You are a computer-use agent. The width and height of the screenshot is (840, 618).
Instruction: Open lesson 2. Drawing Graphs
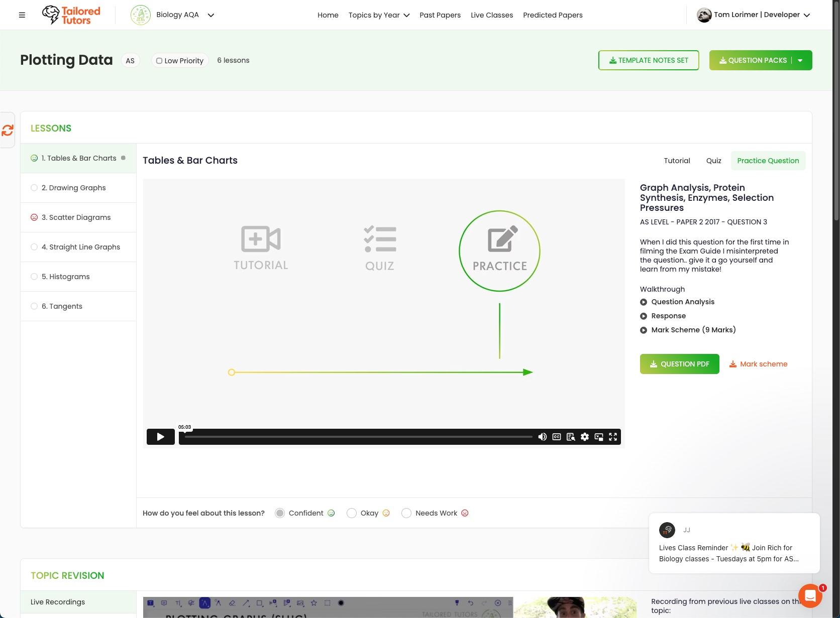point(78,188)
